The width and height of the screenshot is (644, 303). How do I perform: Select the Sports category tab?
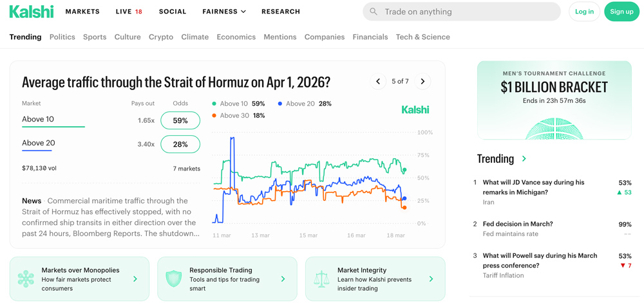(x=95, y=37)
